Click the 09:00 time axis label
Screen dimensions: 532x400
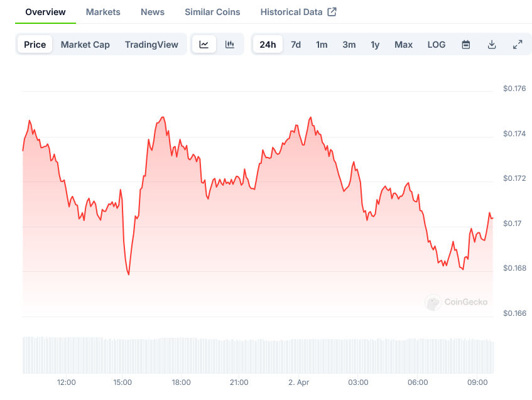click(477, 382)
